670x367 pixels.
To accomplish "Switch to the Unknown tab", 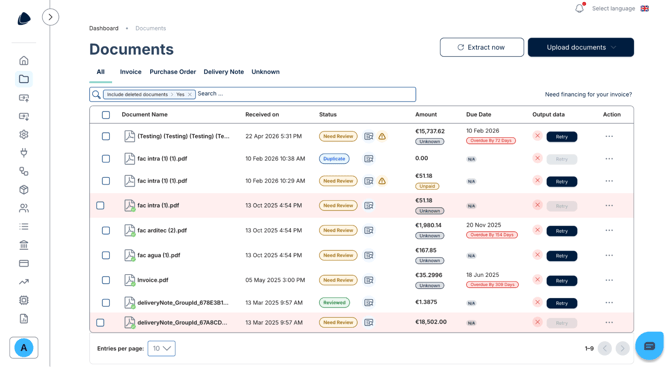I will (265, 72).
